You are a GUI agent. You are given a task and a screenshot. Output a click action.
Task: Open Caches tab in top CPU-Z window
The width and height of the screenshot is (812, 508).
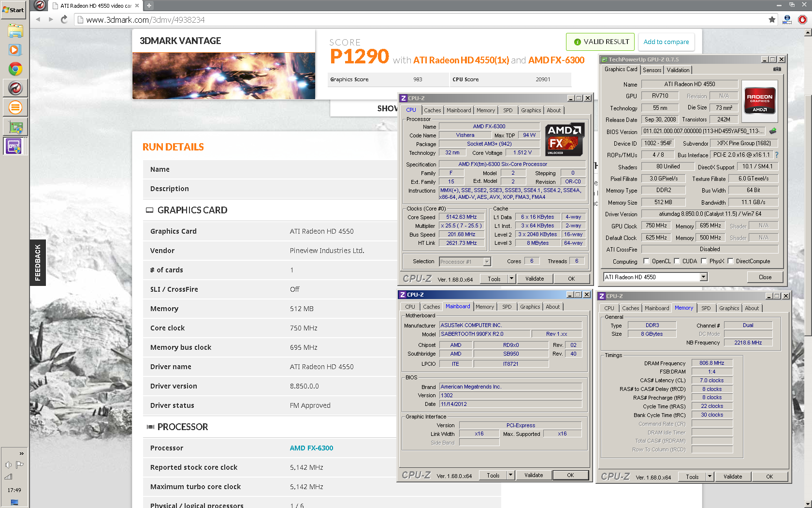pos(433,110)
